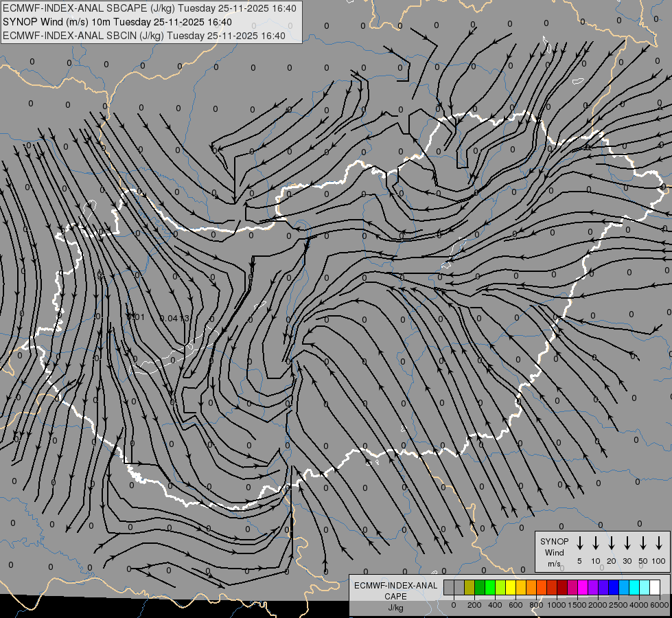Click the 800 tick label on CAPE scale

[536, 605]
